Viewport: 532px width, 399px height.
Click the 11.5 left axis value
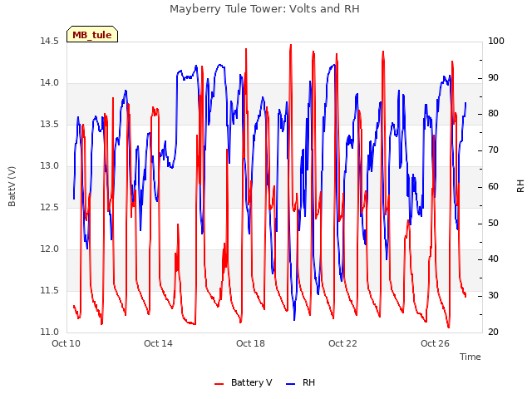click(49, 290)
